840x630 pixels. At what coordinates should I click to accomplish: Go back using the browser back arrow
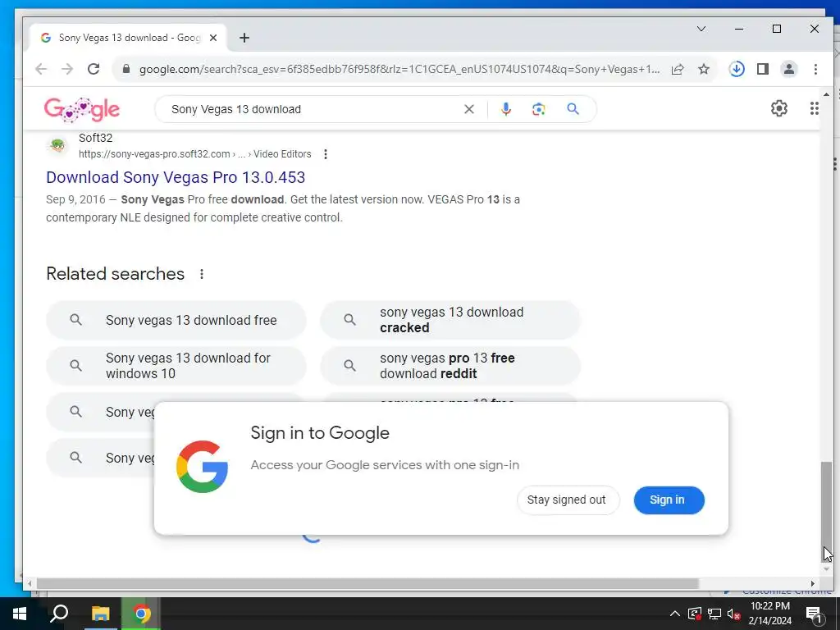41,69
